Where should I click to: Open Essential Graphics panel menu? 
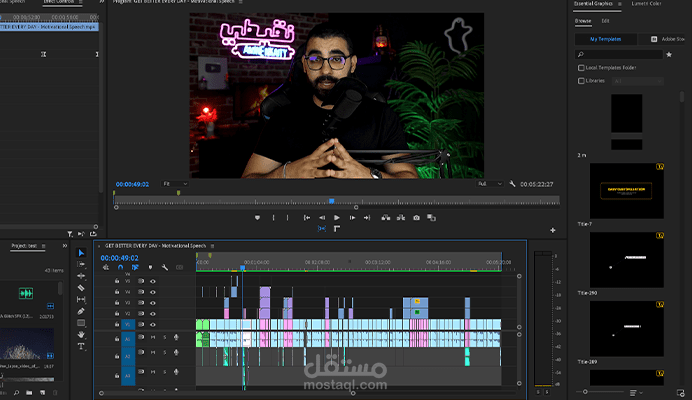620,4
